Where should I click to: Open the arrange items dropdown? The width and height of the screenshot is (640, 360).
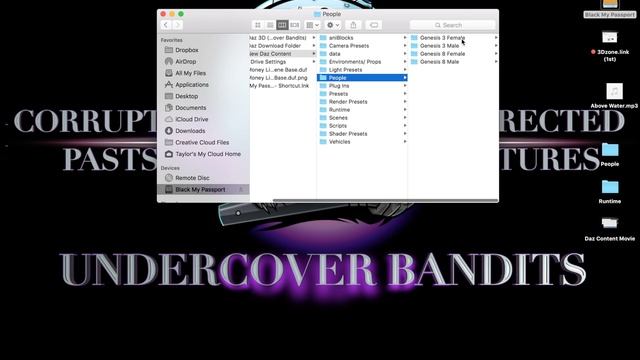313,25
